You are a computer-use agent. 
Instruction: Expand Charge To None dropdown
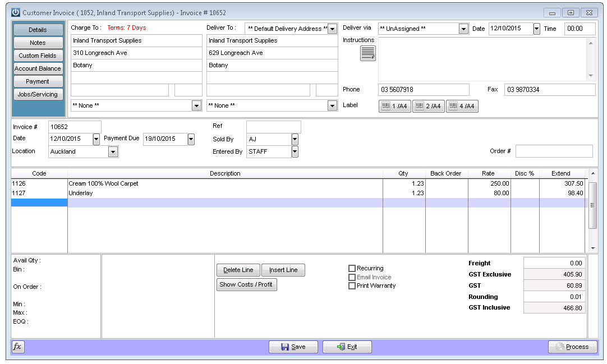coord(197,105)
